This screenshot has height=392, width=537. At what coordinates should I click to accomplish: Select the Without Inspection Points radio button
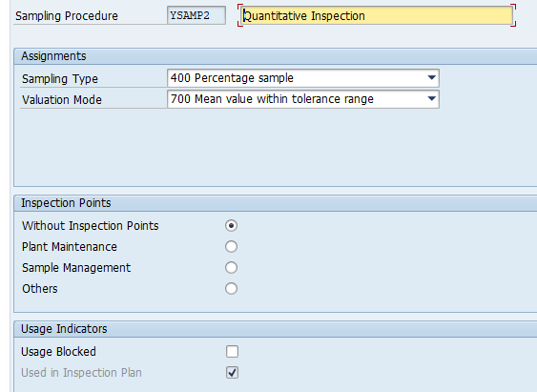[231, 226]
